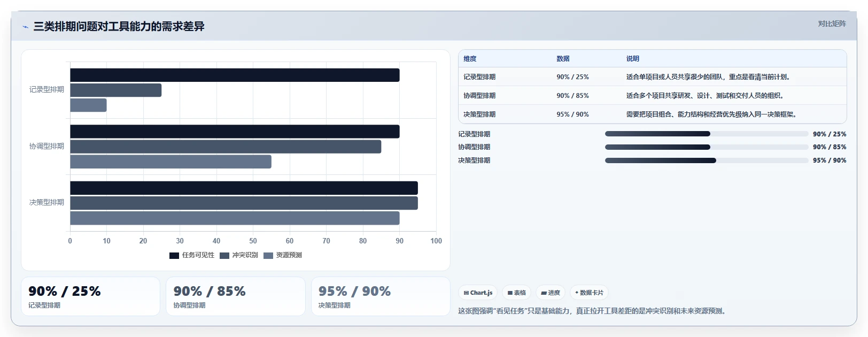
Task: Click the 决策型排期 progress bar
Action: pyautogui.click(x=707, y=160)
